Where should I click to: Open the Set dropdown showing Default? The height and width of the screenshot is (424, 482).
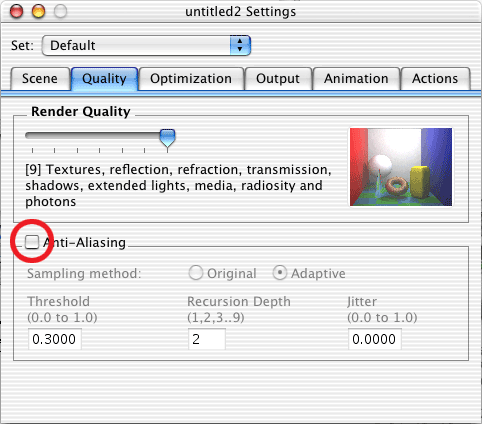[146, 45]
